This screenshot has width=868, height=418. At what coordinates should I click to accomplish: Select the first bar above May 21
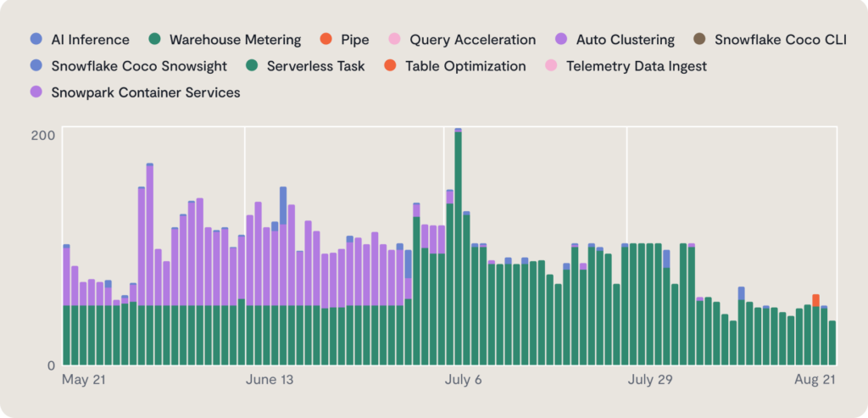[66, 305]
